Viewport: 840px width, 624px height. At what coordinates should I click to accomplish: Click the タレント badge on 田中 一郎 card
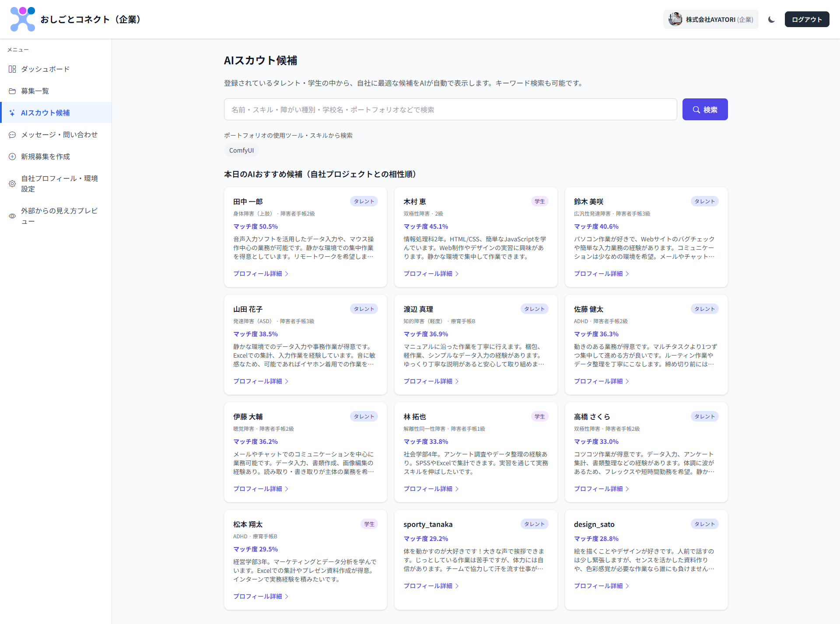[364, 201]
